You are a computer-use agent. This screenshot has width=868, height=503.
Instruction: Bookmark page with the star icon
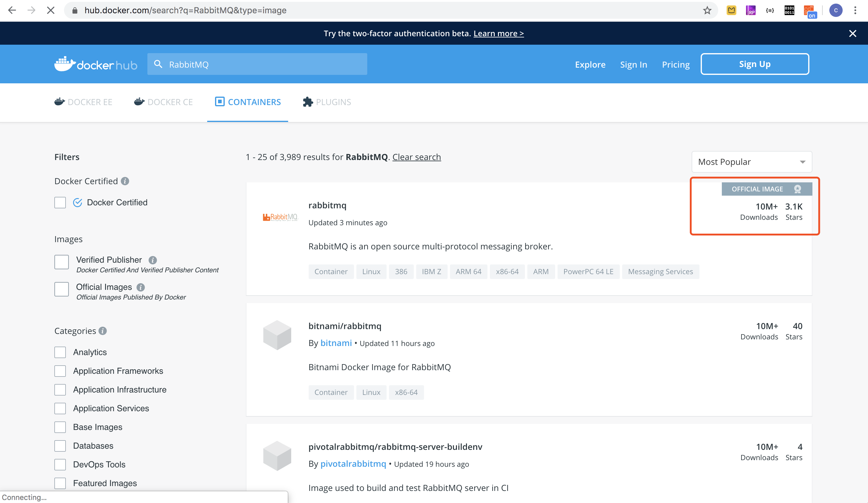click(x=707, y=10)
